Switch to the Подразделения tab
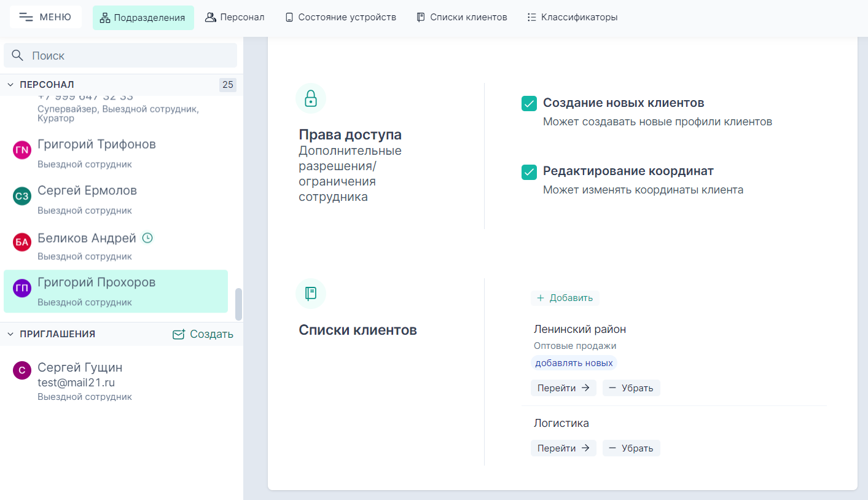Image resolution: width=868 pixels, height=500 pixels. click(143, 17)
